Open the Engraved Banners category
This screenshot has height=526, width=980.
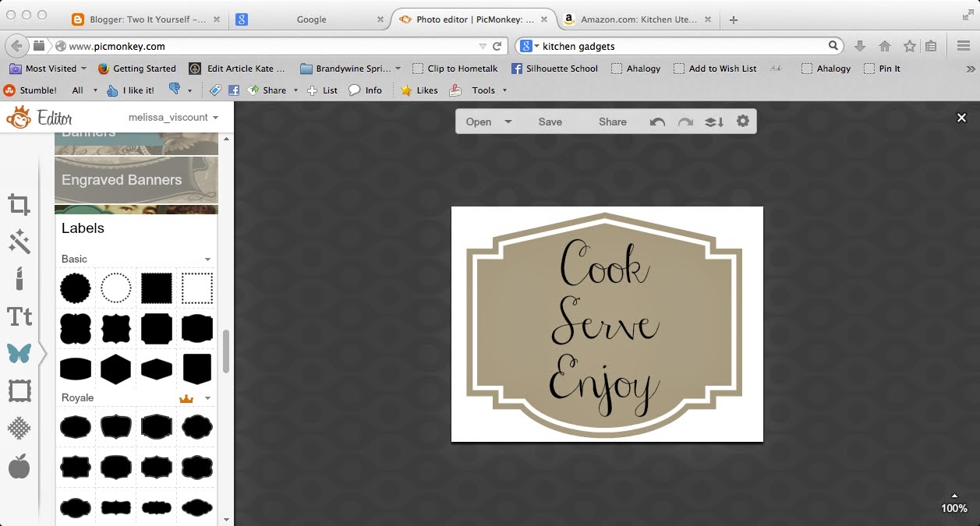click(136, 180)
